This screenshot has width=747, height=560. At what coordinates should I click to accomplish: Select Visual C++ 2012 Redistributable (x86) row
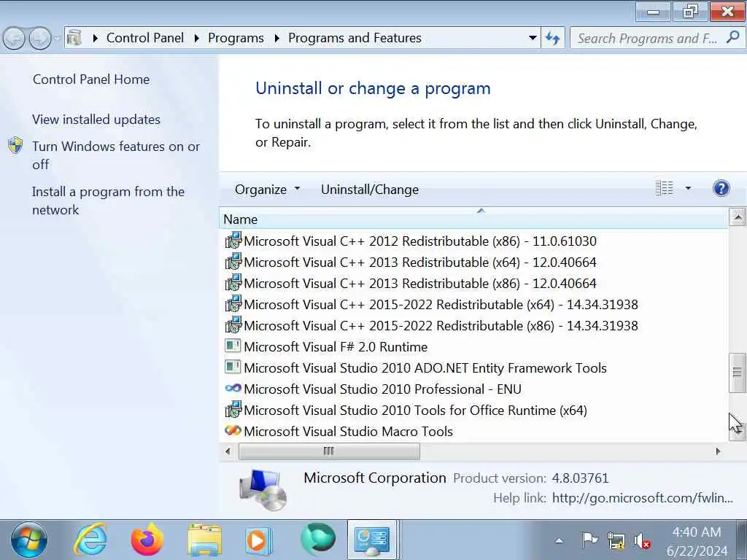click(410, 241)
